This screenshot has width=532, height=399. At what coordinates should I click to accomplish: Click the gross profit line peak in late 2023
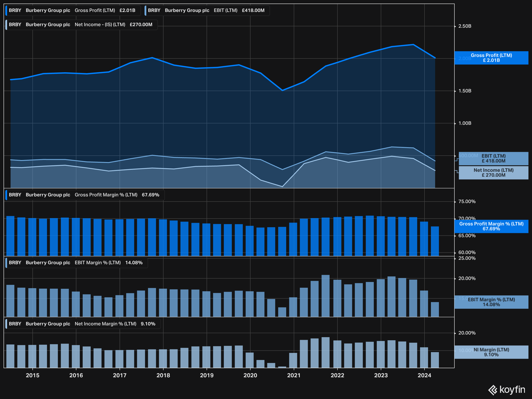coord(413,45)
